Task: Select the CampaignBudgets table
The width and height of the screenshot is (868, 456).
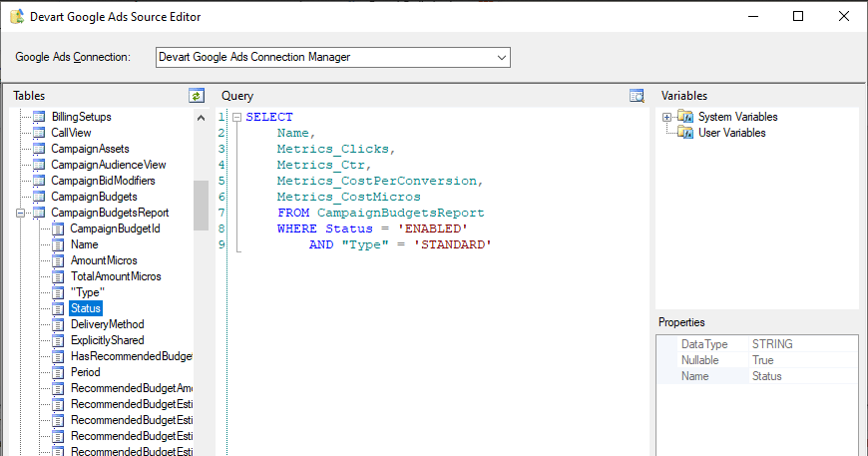Action: coord(94,197)
